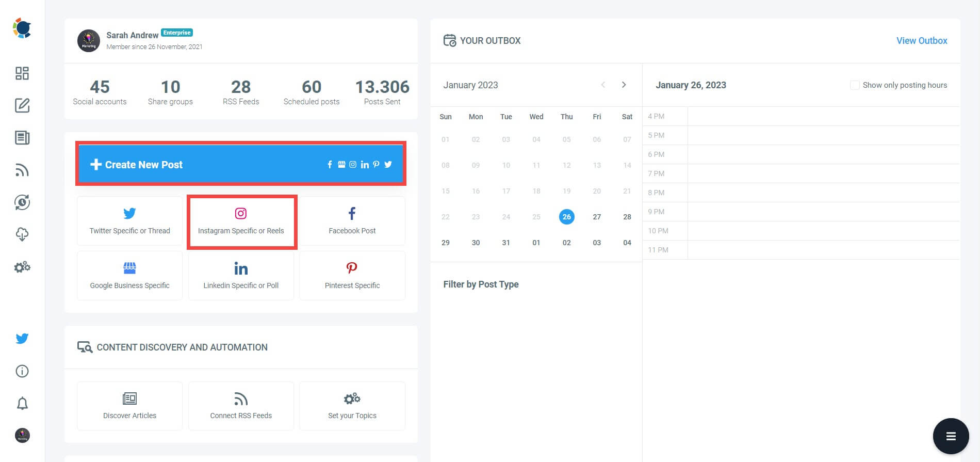Screen dimensions: 980x462
Task: Select day 02 of next month in calendar
Action: tap(566, 243)
